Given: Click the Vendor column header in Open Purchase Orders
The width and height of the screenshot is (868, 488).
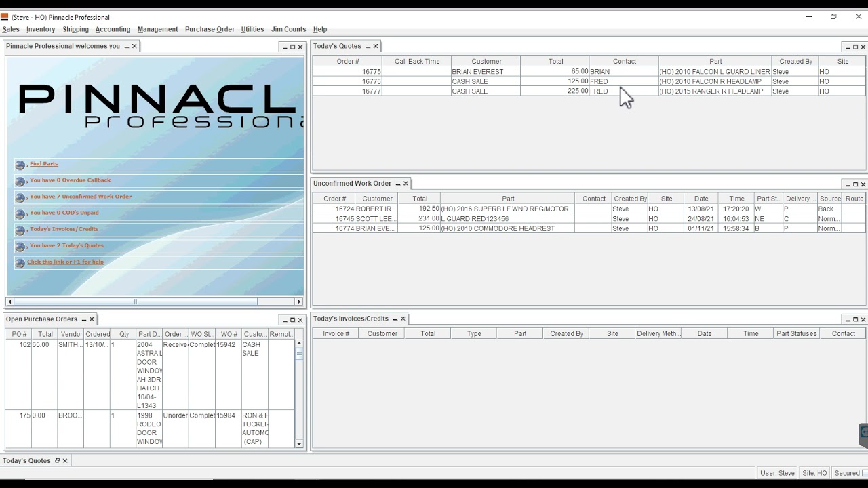Looking at the screenshot, I should tap(71, 334).
